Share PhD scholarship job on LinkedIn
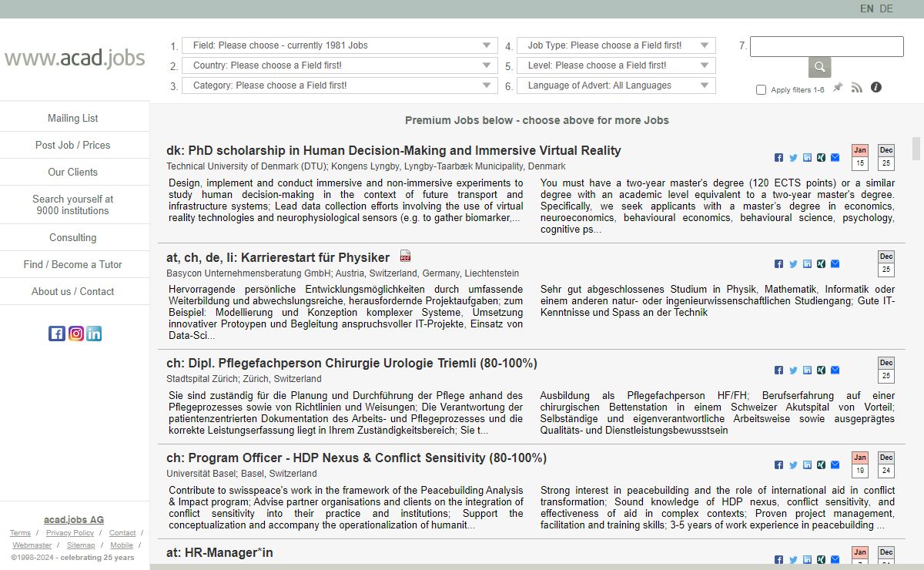Screen dimensions: 924x570 807,157
